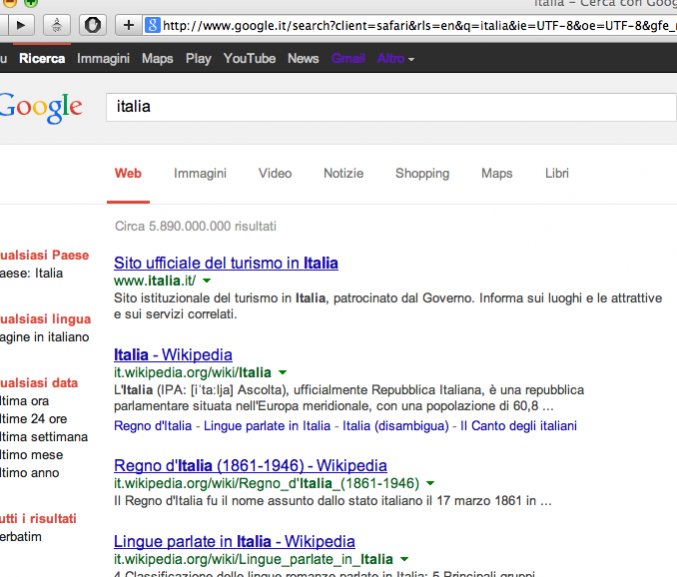This screenshot has width=677, height=577.
Task: Click the Google favicon in address bar
Action: [x=152, y=25]
